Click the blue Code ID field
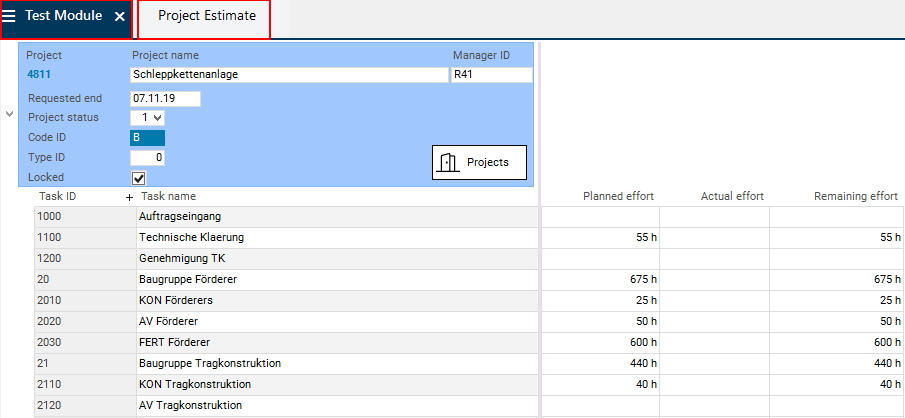 pyautogui.click(x=148, y=138)
